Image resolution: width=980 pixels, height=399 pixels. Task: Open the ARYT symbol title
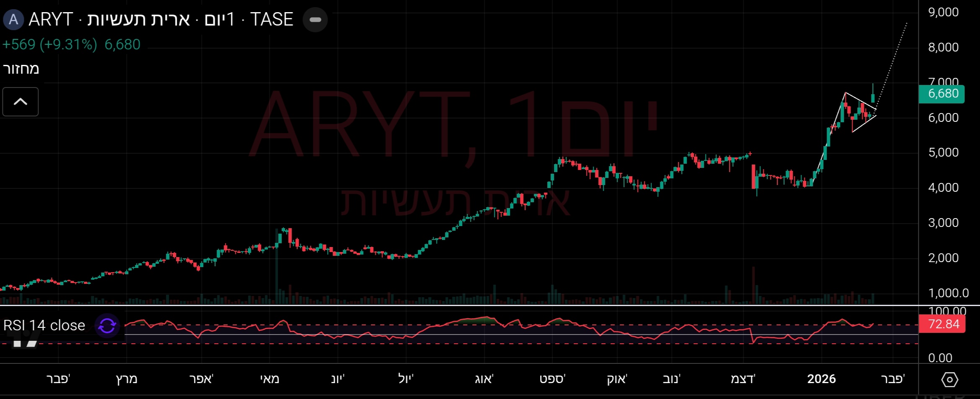[161, 20]
